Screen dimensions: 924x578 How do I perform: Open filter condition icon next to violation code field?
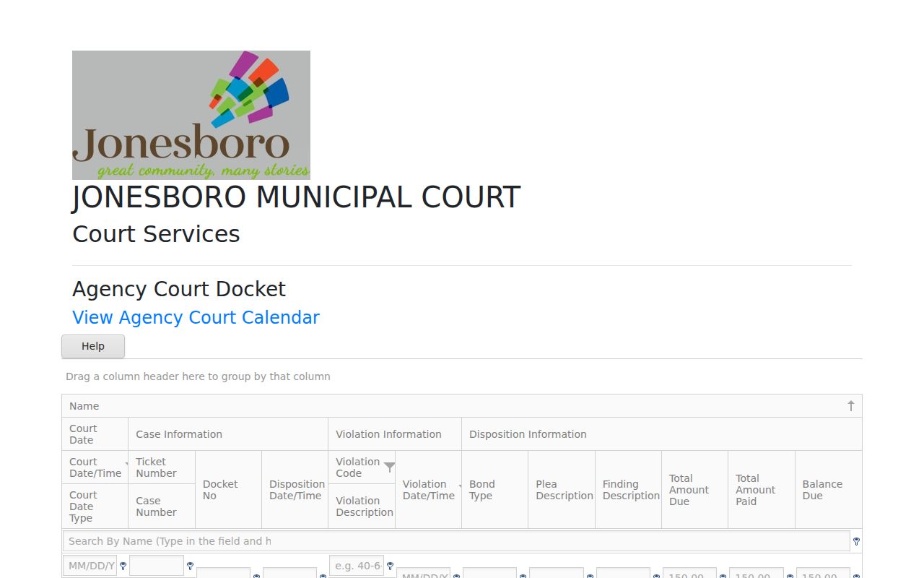[x=390, y=566]
